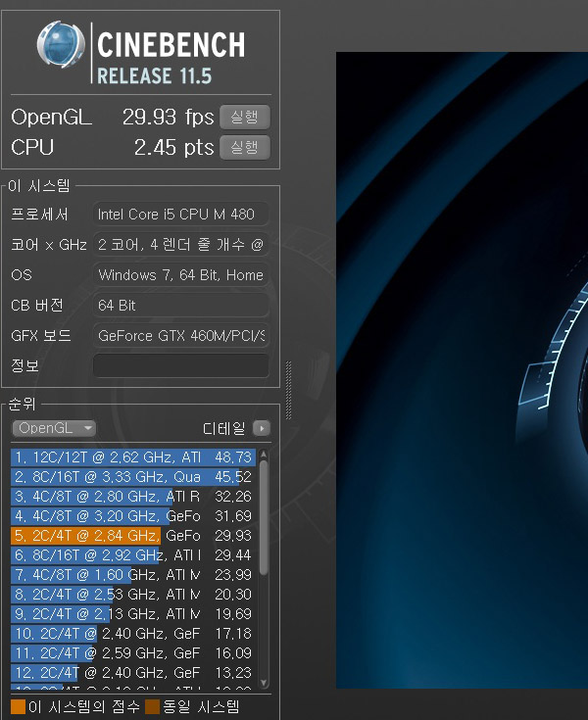Click the orange 이 시스템의 점수 legend swatch

coord(18,706)
